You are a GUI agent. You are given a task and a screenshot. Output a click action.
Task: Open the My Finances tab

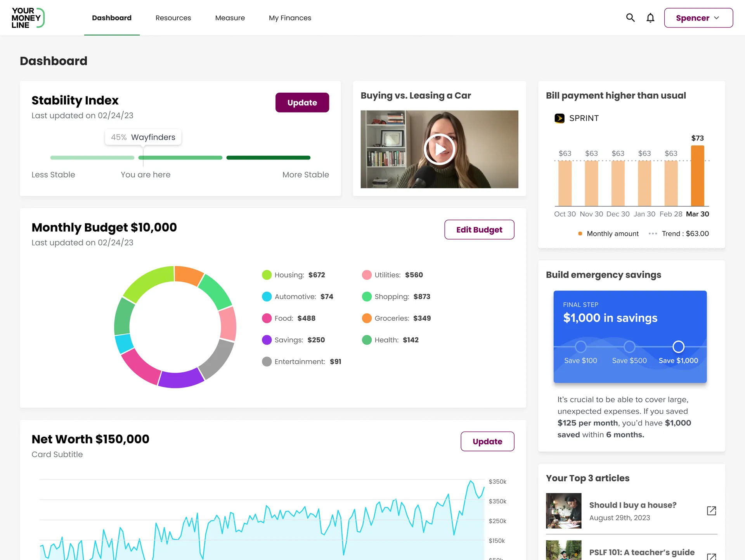[x=290, y=18]
